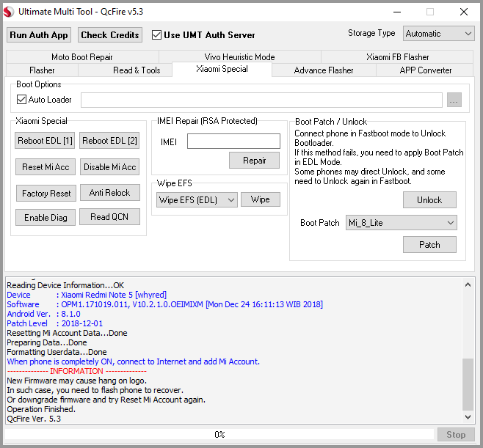The height and width of the screenshot is (448, 483).
Task: Click the log scrollbar thumb
Action: coord(468,384)
